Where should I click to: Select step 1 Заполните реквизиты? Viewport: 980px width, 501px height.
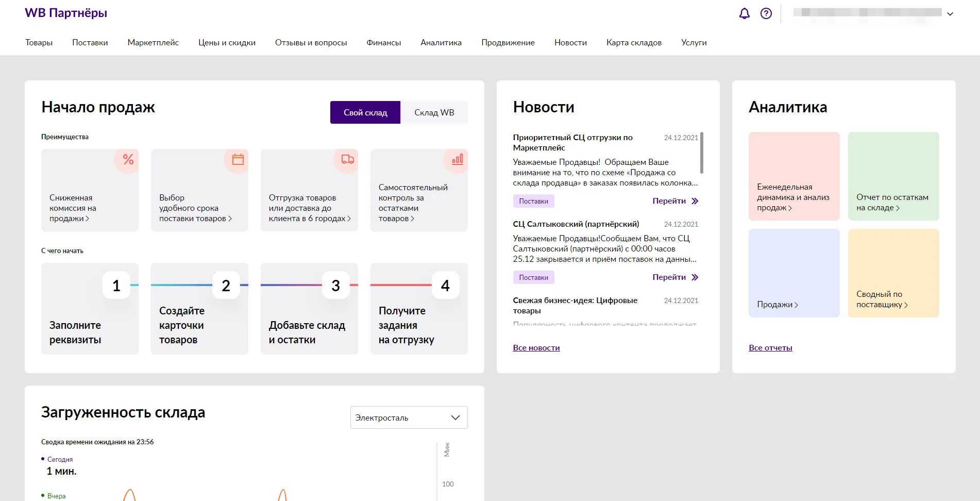click(90, 309)
